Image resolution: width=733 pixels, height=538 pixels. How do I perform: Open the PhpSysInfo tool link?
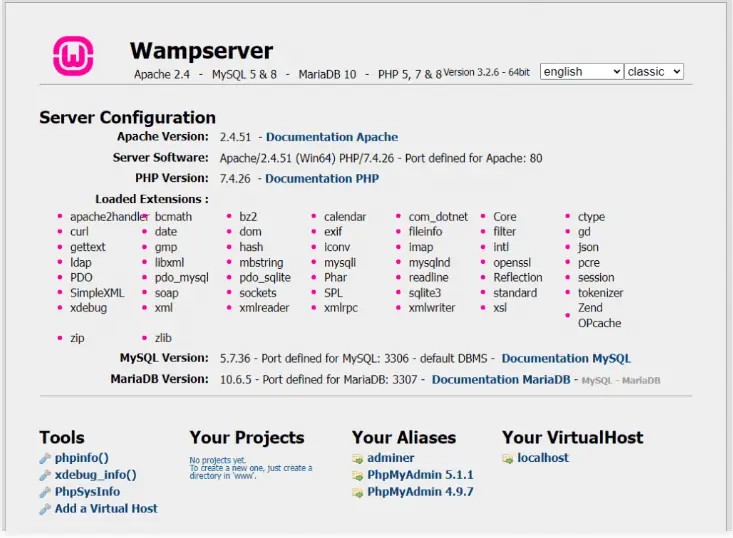click(x=87, y=492)
